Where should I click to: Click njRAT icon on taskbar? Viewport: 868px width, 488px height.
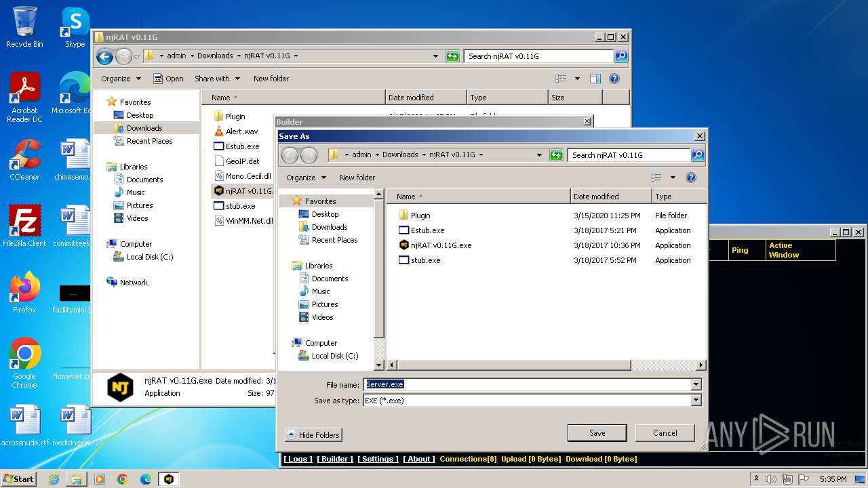click(168, 479)
